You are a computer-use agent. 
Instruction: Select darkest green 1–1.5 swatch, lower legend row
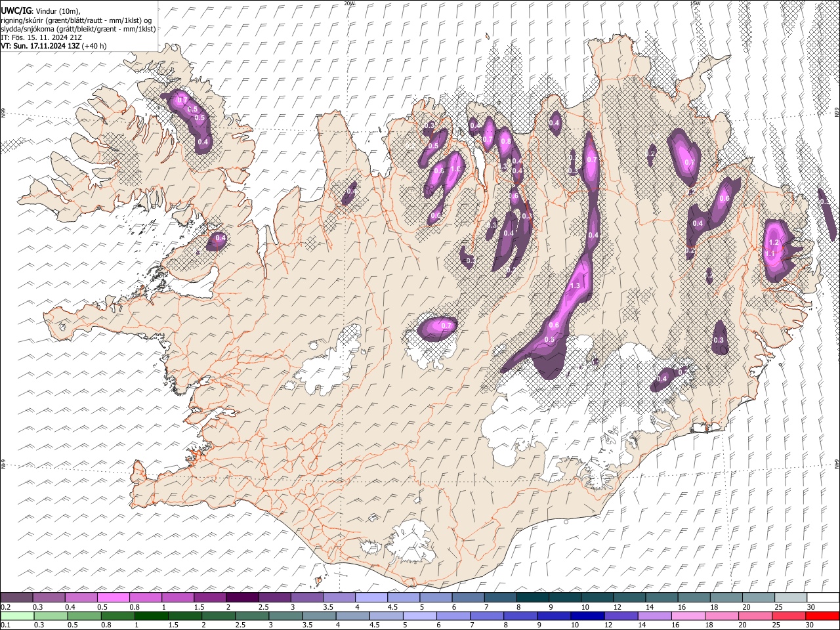151,616
